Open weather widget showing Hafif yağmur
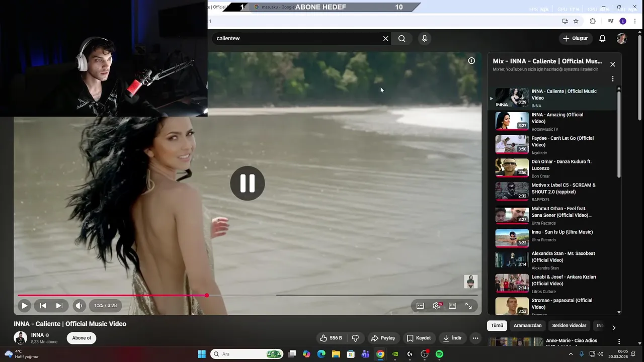The image size is (644, 362). coord(21,354)
